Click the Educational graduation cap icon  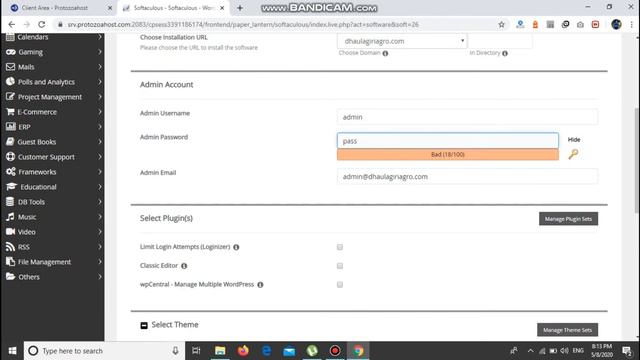click(11, 187)
